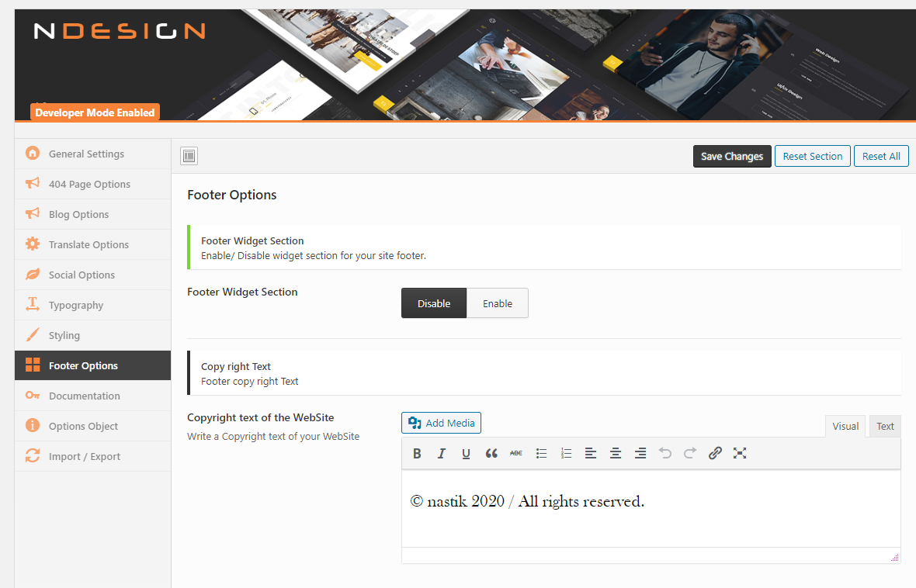Expand all sections with the panel icon

tap(189, 156)
